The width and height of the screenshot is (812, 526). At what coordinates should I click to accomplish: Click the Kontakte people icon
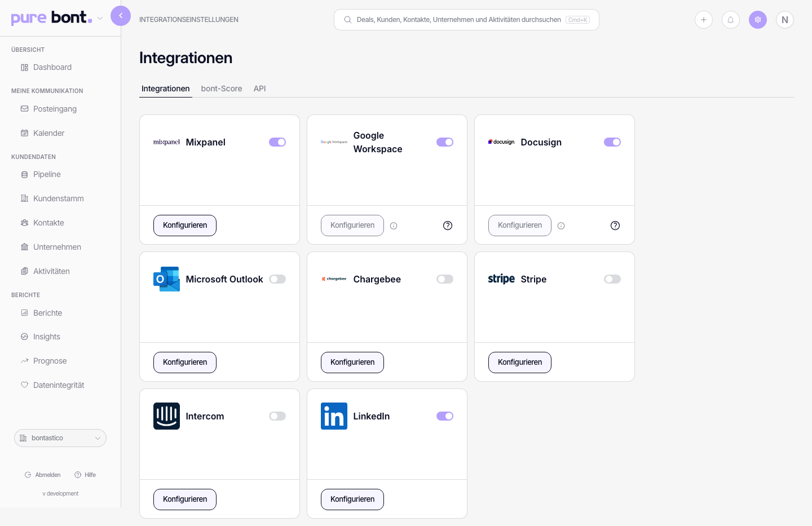click(24, 223)
